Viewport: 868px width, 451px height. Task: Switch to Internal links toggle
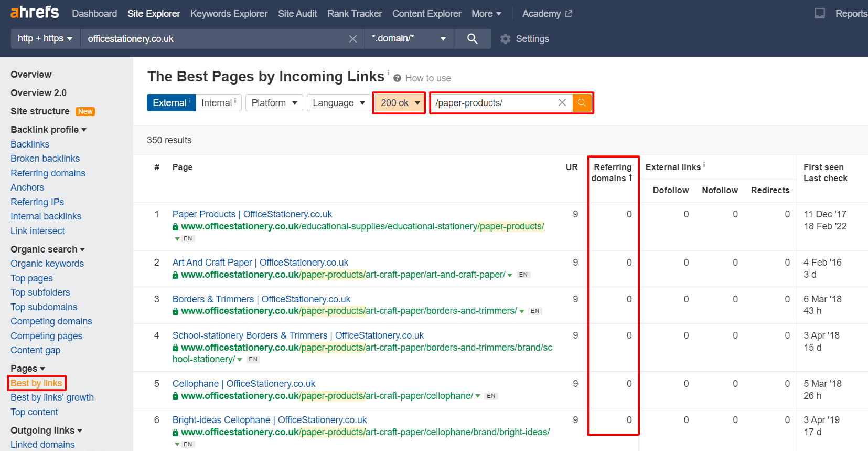(x=219, y=103)
